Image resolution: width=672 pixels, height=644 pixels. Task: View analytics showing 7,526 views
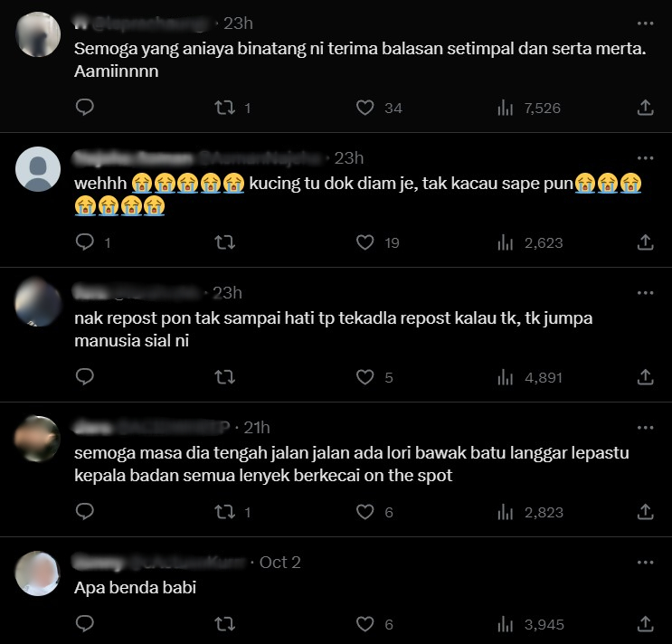click(x=529, y=108)
